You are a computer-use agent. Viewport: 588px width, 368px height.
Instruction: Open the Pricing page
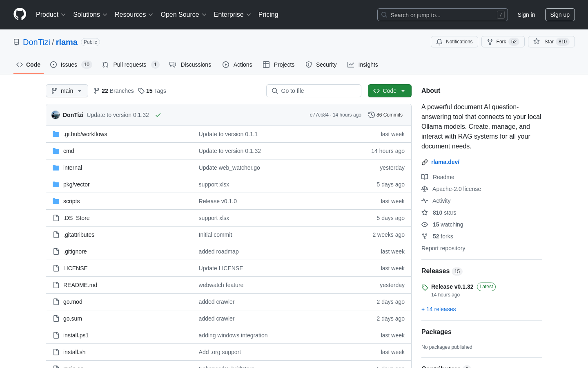click(268, 14)
